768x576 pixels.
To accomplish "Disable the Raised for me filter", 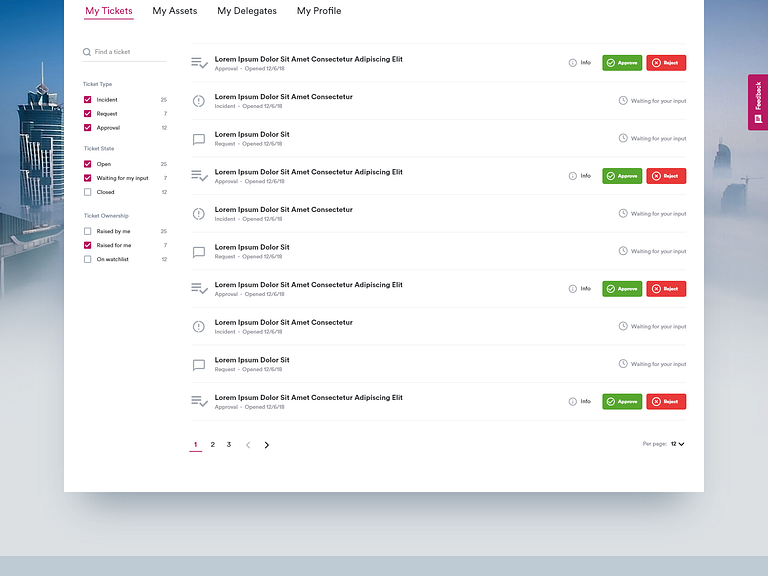I will coord(88,245).
